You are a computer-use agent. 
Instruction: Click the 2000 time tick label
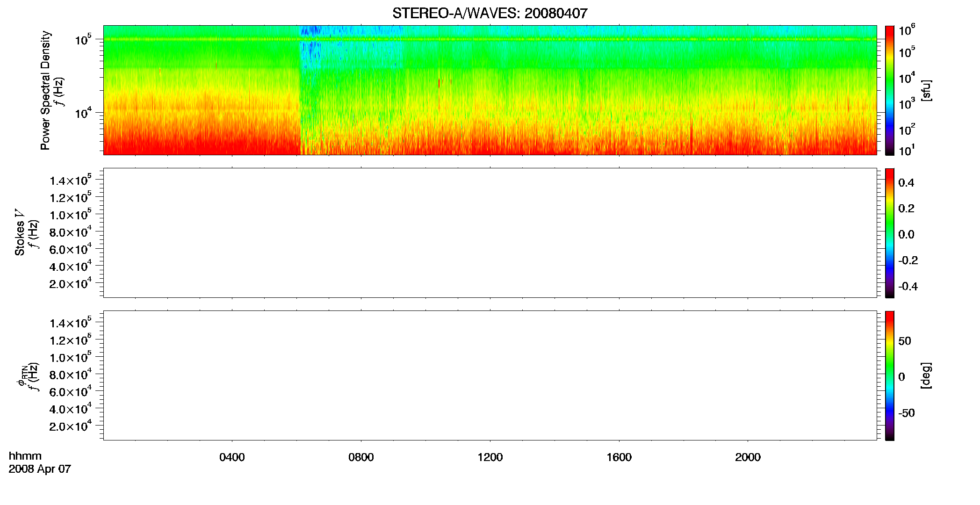click(748, 457)
